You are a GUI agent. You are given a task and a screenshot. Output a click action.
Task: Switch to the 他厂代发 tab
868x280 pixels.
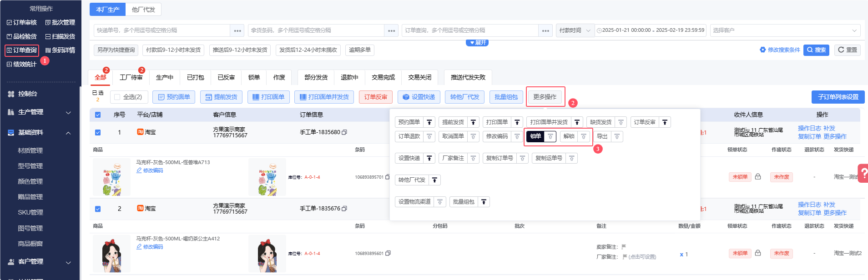coord(143,10)
